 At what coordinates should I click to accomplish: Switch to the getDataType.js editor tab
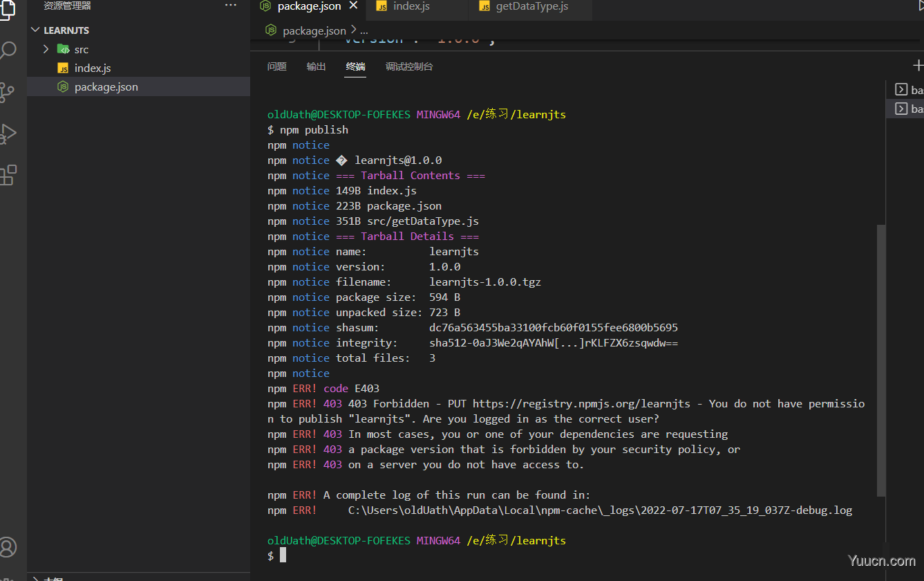pyautogui.click(x=531, y=6)
